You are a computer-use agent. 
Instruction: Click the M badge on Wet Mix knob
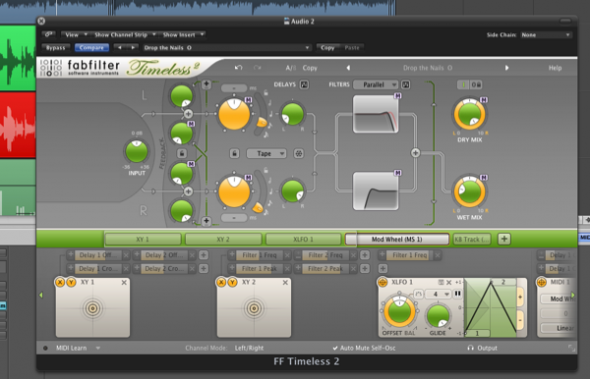(x=484, y=177)
